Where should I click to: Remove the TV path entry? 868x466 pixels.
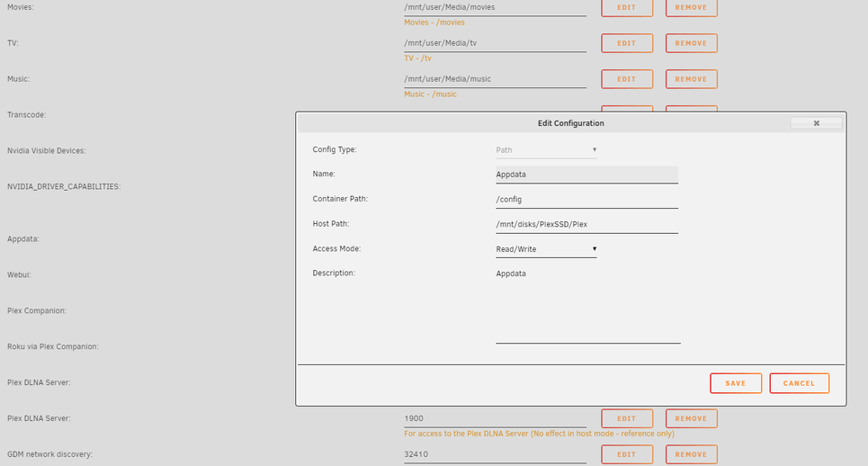click(691, 43)
